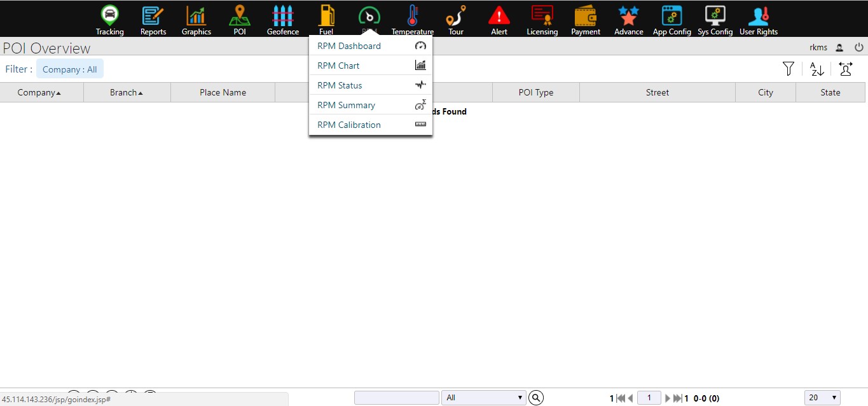
Task: Click the red Alert triangle icon
Action: (499, 16)
